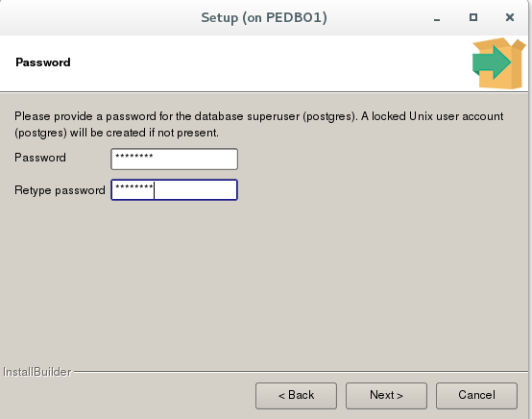The height and width of the screenshot is (419, 532).
Task: Click the InstallBuilder footer text
Action: pyautogui.click(x=37, y=372)
